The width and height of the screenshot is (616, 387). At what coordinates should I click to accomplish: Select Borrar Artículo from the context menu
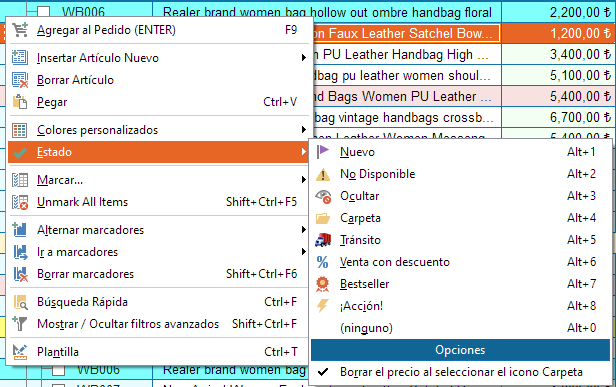pyautogui.click(x=158, y=80)
